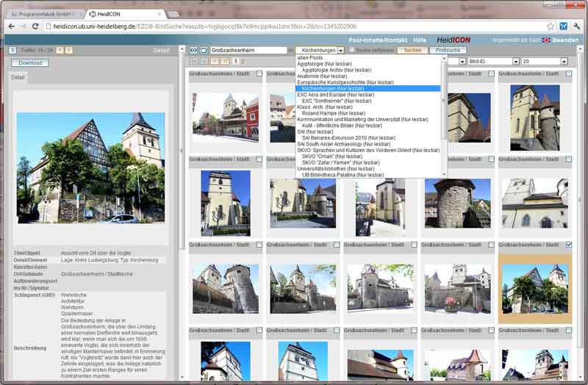Reload the page in browser
The width and height of the screenshot is (588, 385).
tap(35, 26)
